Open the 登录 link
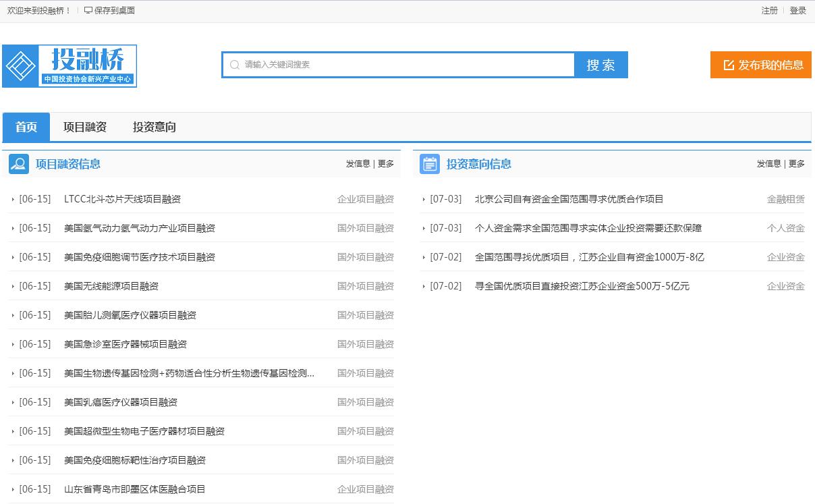This screenshot has height=504, width=815. coord(798,11)
